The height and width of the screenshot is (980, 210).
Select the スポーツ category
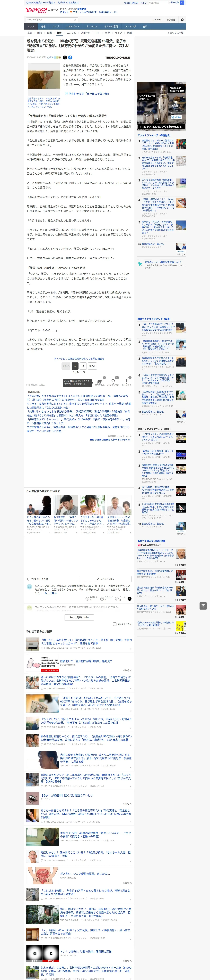[x=86, y=33]
